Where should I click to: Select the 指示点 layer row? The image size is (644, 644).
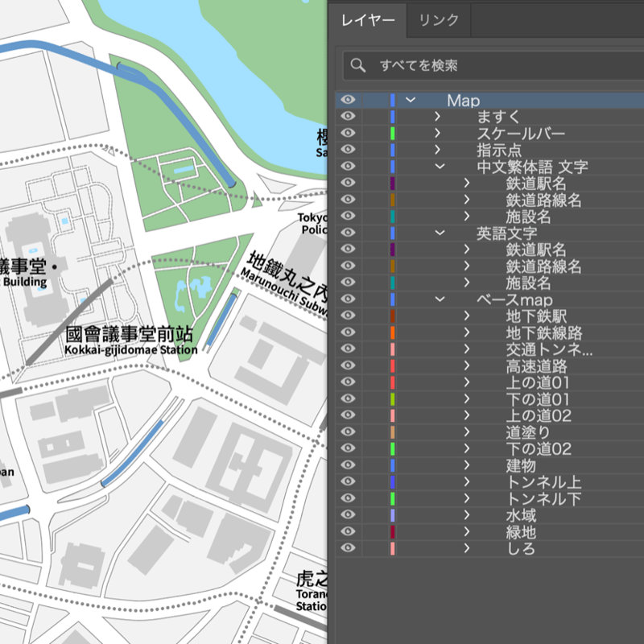click(x=489, y=150)
